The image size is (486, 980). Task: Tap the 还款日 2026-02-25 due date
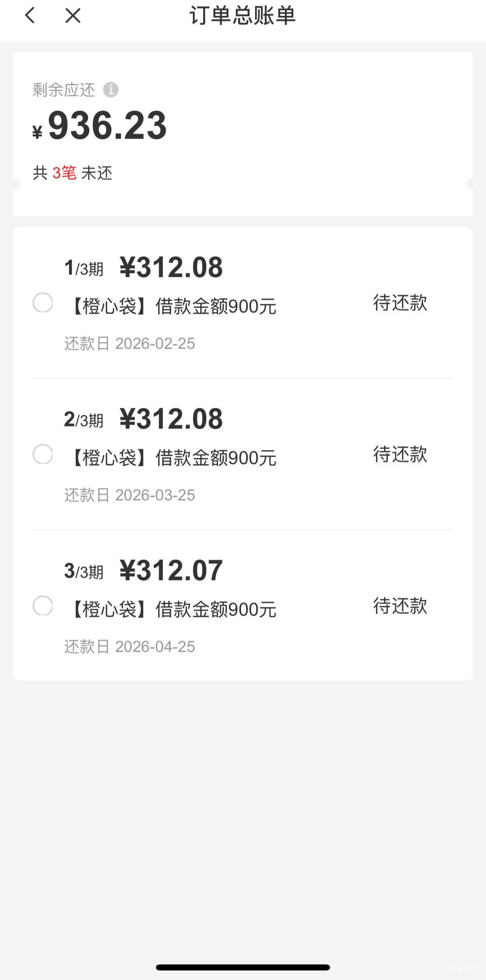[x=129, y=344]
